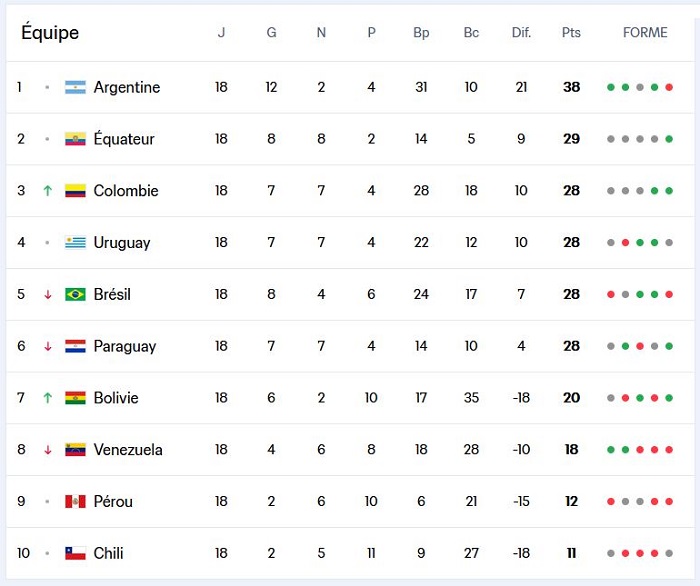Image resolution: width=700 pixels, height=586 pixels.
Task: Click the Paraguay flag icon
Action: 75,346
